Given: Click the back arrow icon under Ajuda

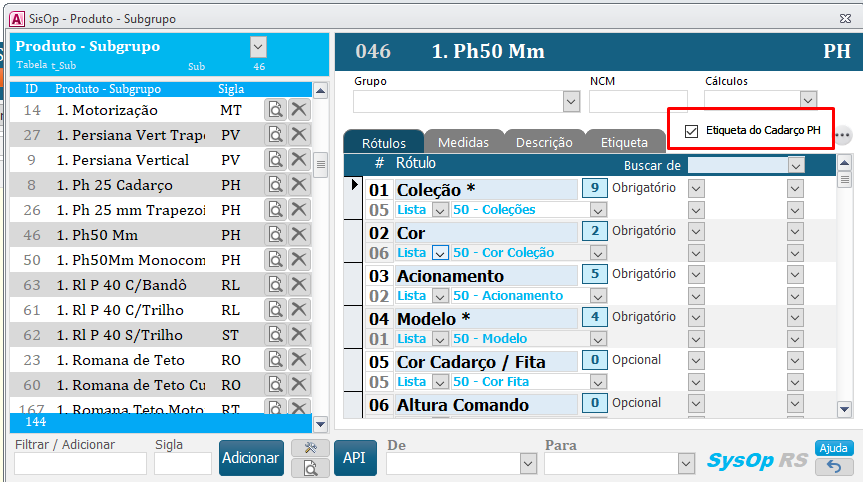Looking at the screenshot, I should 834,466.
